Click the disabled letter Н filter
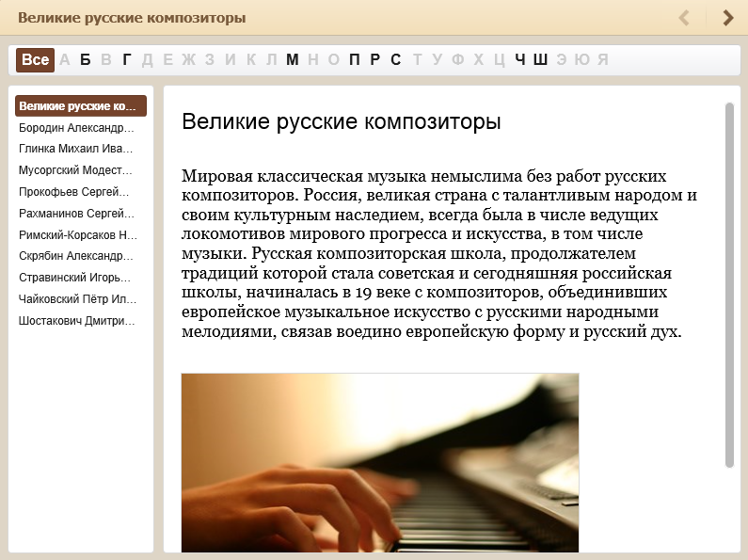Image resolution: width=748 pixels, height=560 pixels. pos(313,60)
